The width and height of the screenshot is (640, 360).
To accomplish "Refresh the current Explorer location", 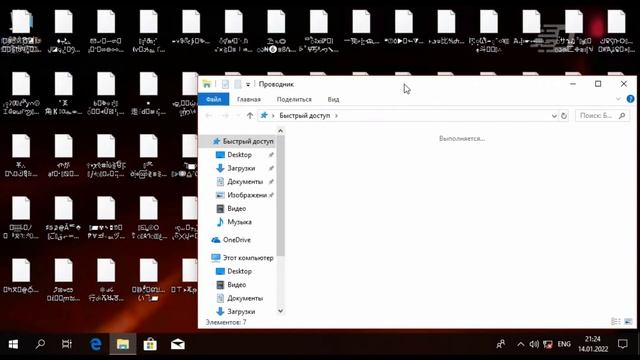I will coord(564,116).
